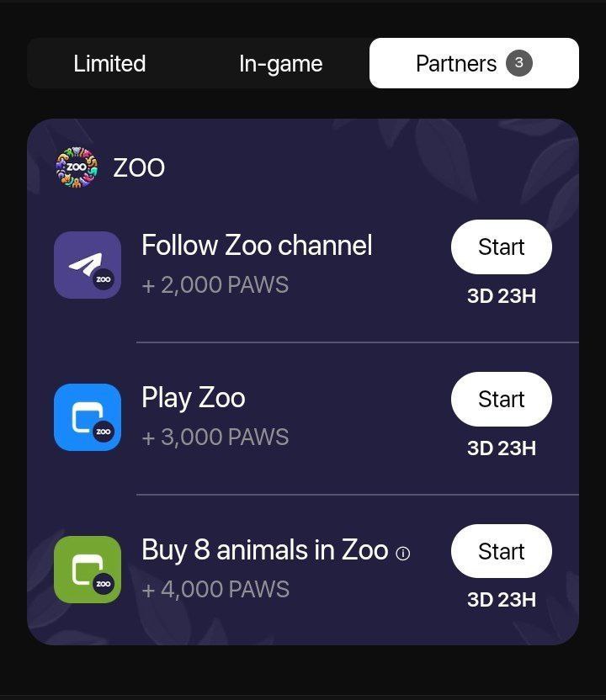This screenshot has height=700, width=606.
Task: Click the blue Play Zoo app icon
Action: tap(88, 417)
